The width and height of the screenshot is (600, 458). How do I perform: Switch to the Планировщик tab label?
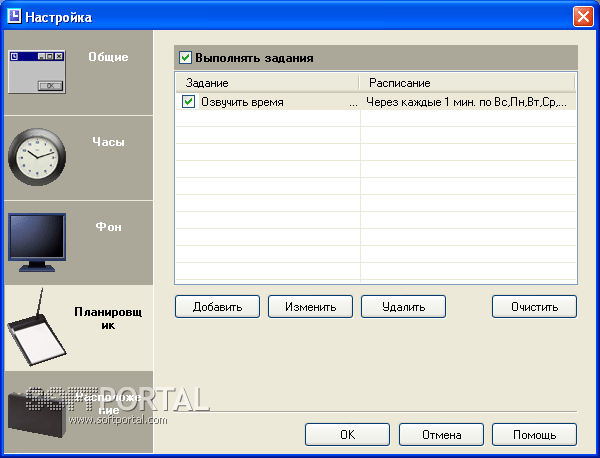click(x=108, y=318)
